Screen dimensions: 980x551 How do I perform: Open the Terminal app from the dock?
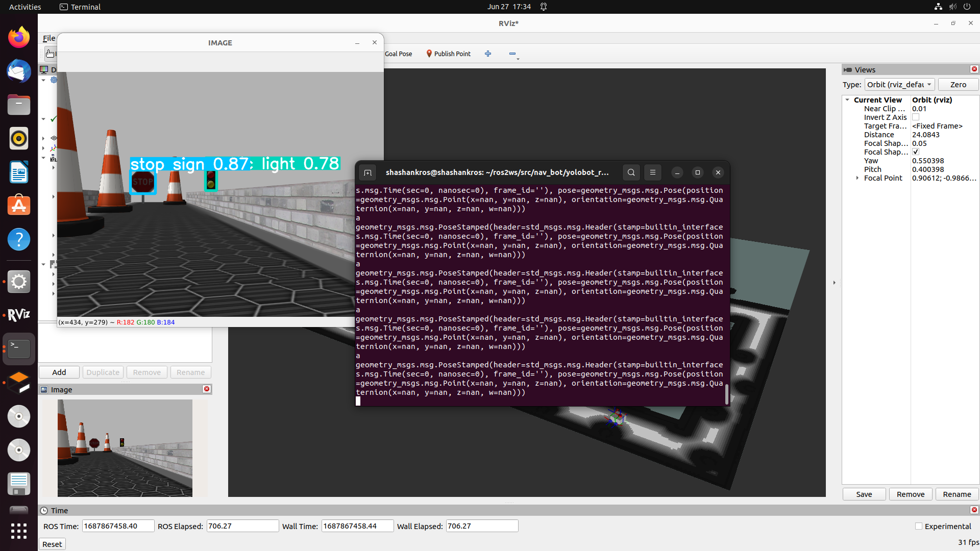click(18, 348)
